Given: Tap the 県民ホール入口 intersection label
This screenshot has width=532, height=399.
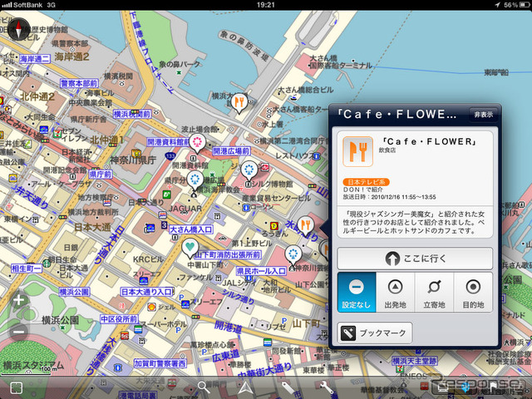Looking at the screenshot, I should [x=262, y=271].
